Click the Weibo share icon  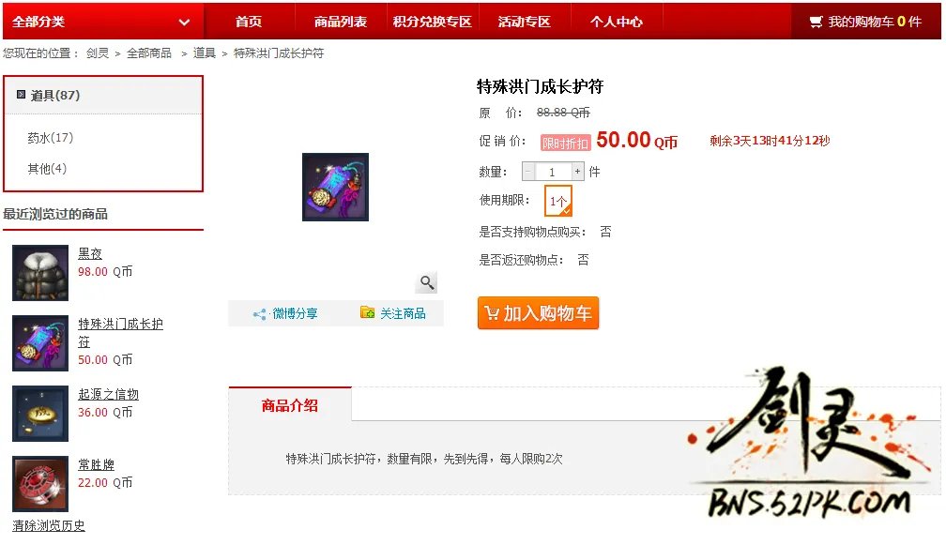pos(259,314)
